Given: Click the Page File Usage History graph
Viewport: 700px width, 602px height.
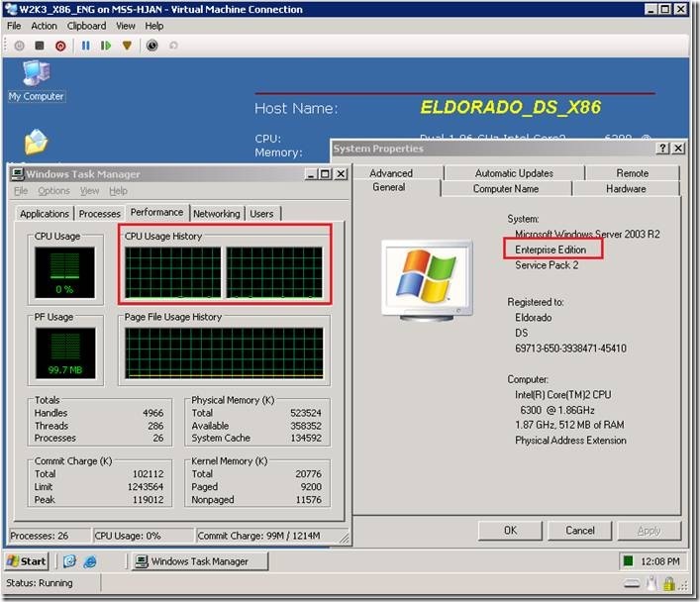Looking at the screenshot, I should pos(224,352).
